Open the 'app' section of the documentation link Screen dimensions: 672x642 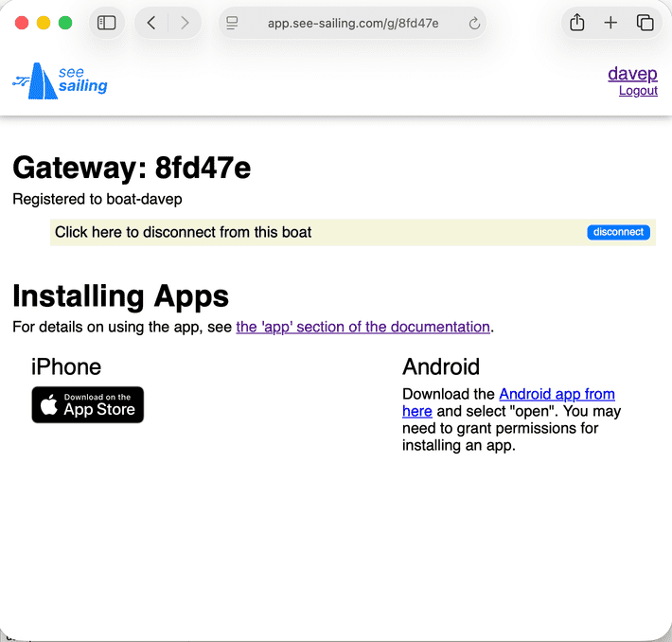(x=363, y=327)
